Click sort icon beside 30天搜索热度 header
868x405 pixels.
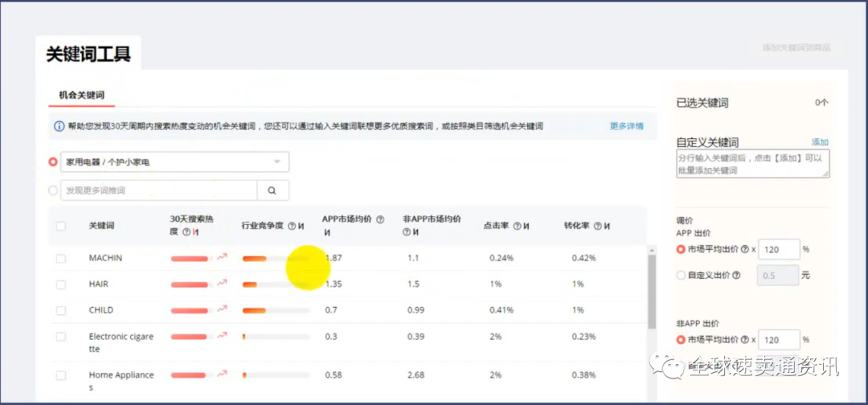pyautogui.click(x=195, y=232)
